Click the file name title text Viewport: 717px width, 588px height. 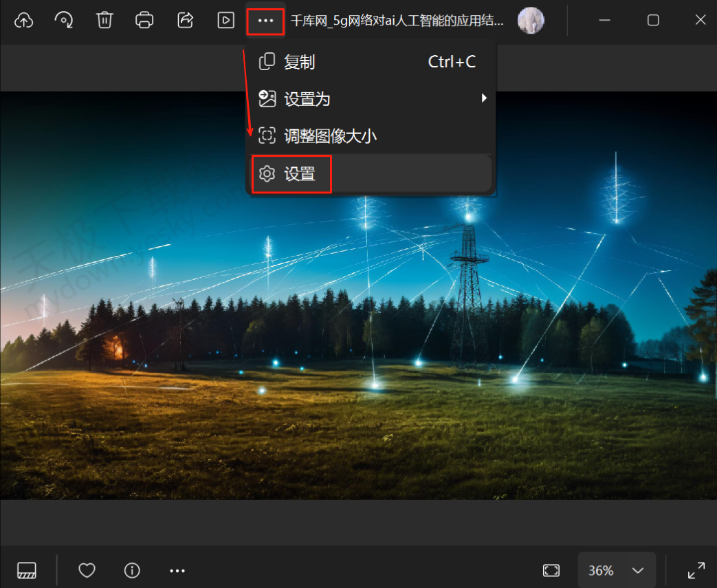(x=397, y=21)
